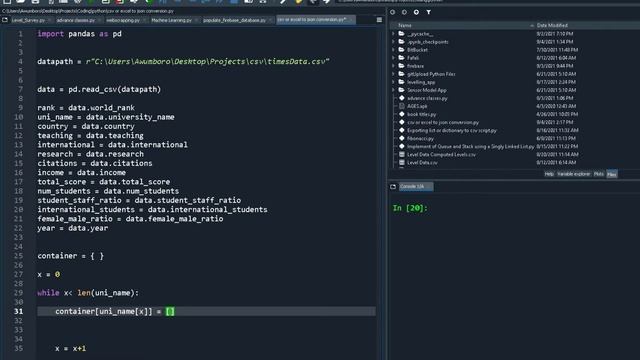Click the '8/4/2021 2:17 PM' date cell
The image size is (640, 360).
coord(555,122)
